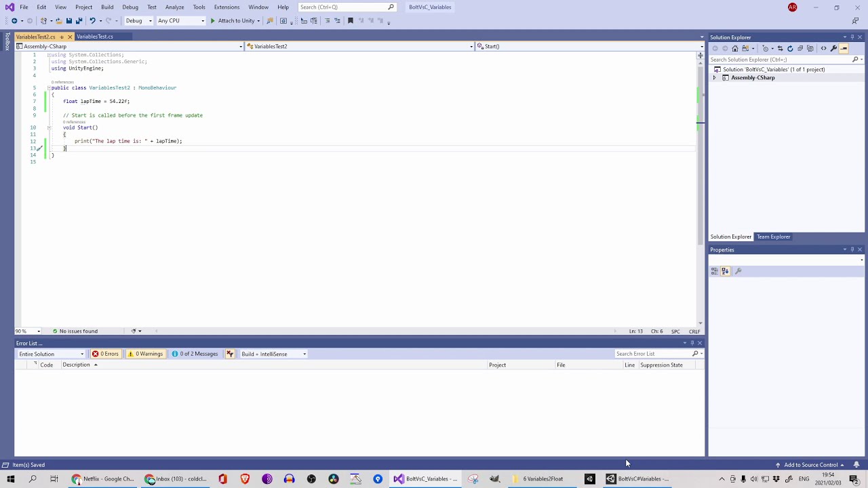
Task: Open Properties wrench in Solution Explorer toolbar
Action: tap(833, 48)
